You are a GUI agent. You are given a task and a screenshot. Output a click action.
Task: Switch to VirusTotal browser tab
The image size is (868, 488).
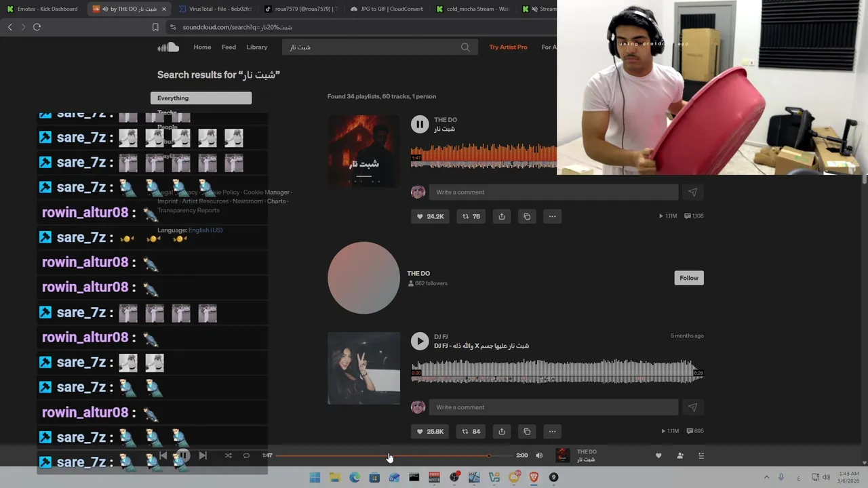pos(215,9)
